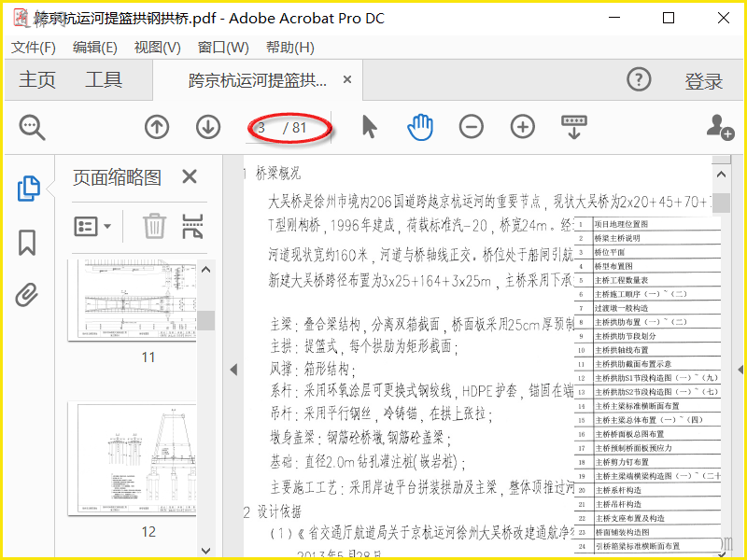Collapse the left navigation pane arrow
Viewport: 747px width, 560px height.
233,370
